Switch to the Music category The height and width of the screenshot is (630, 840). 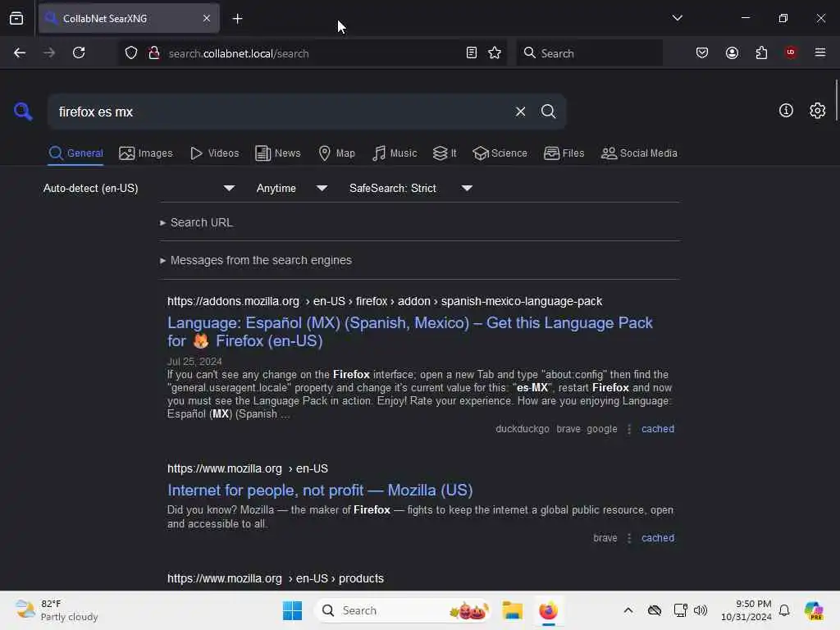(x=395, y=153)
